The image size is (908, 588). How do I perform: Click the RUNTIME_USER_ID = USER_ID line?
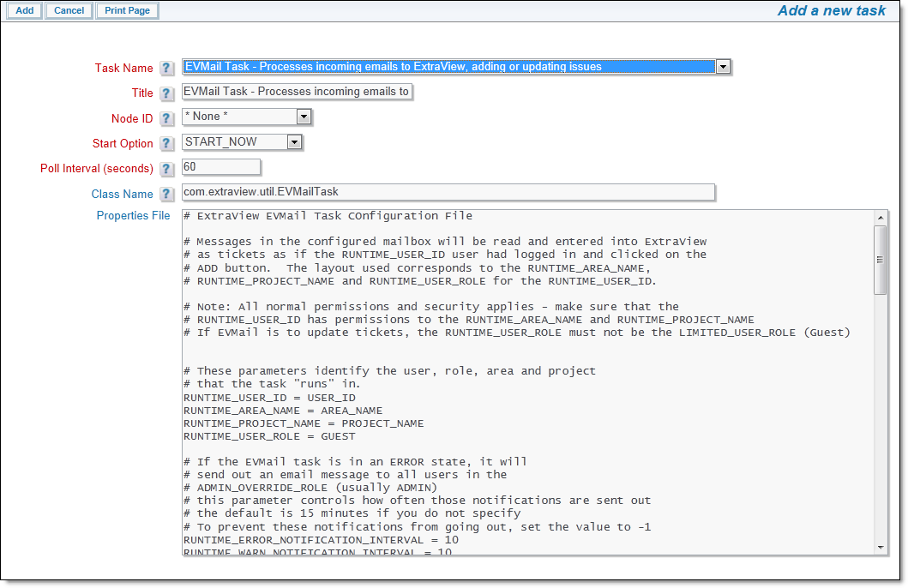270,398
